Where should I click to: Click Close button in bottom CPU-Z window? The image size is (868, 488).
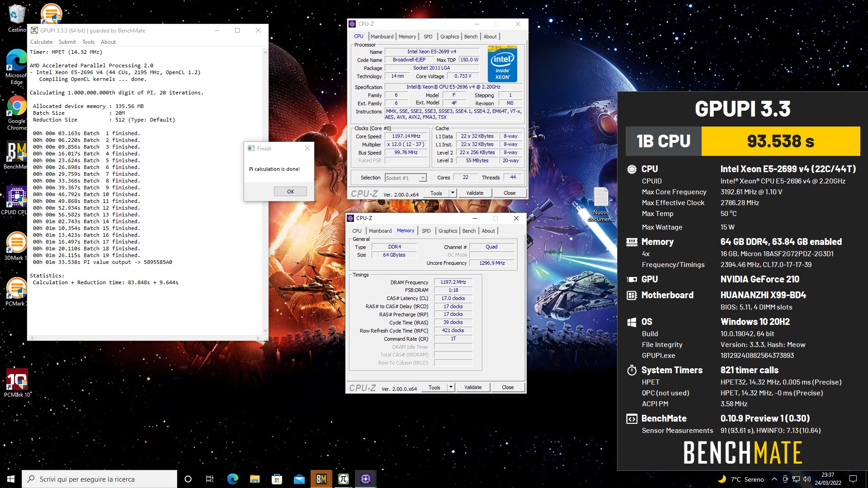tap(508, 387)
